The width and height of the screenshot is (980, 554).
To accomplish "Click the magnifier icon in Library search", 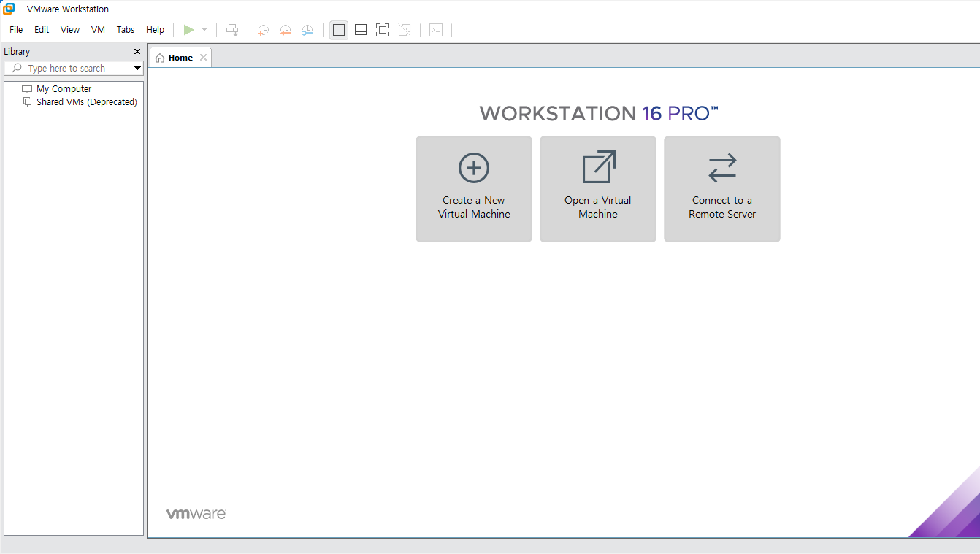I will (x=18, y=68).
